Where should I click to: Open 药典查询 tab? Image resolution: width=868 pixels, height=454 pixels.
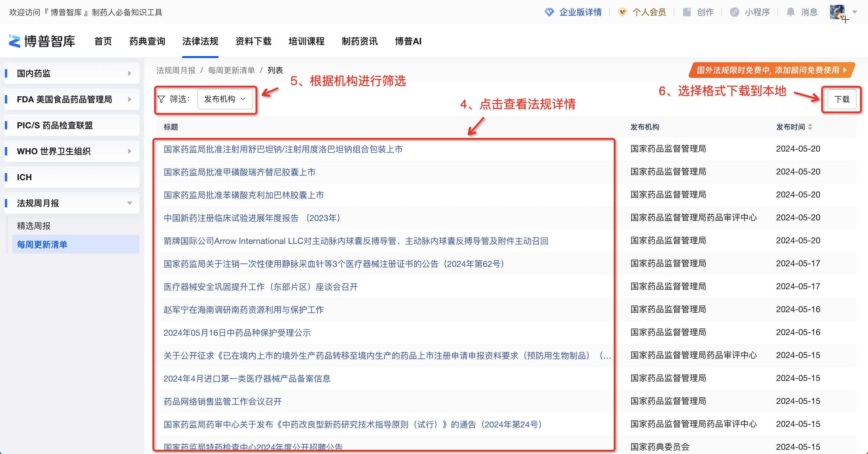pos(147,41)
